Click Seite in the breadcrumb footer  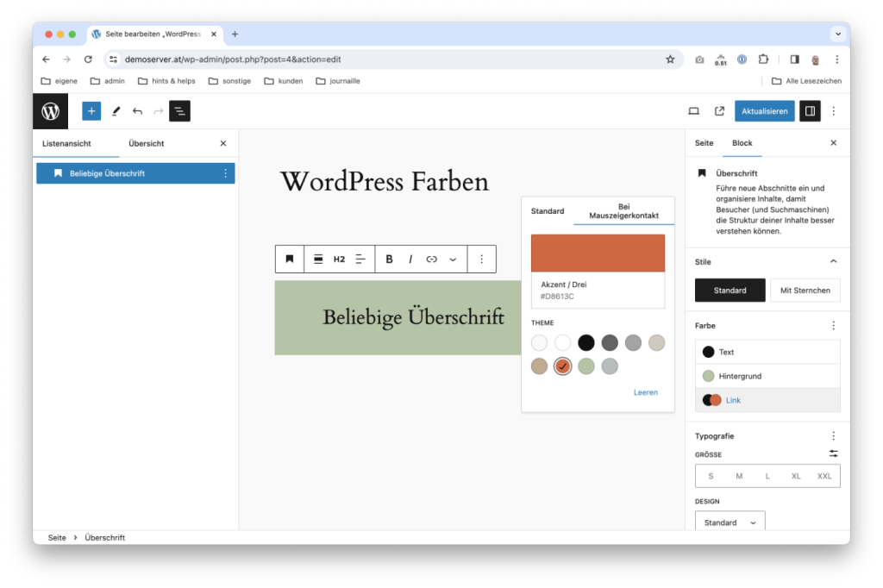(x=57, y=537)
